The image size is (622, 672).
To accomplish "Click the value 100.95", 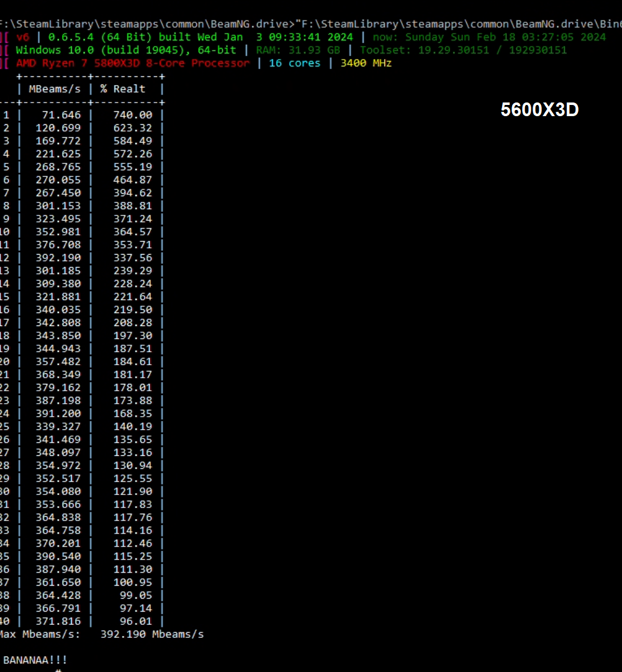I will click(133, 582).
